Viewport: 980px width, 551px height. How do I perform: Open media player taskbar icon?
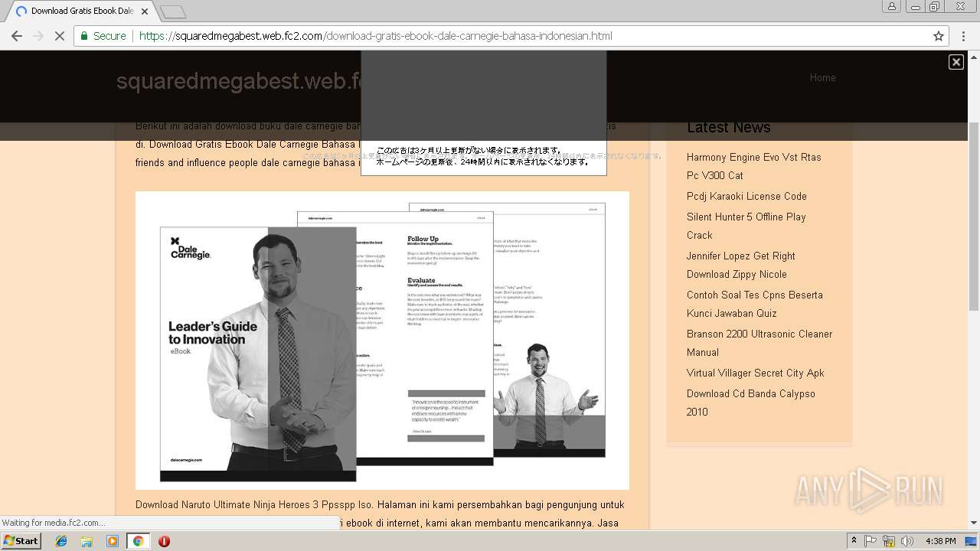113,541
